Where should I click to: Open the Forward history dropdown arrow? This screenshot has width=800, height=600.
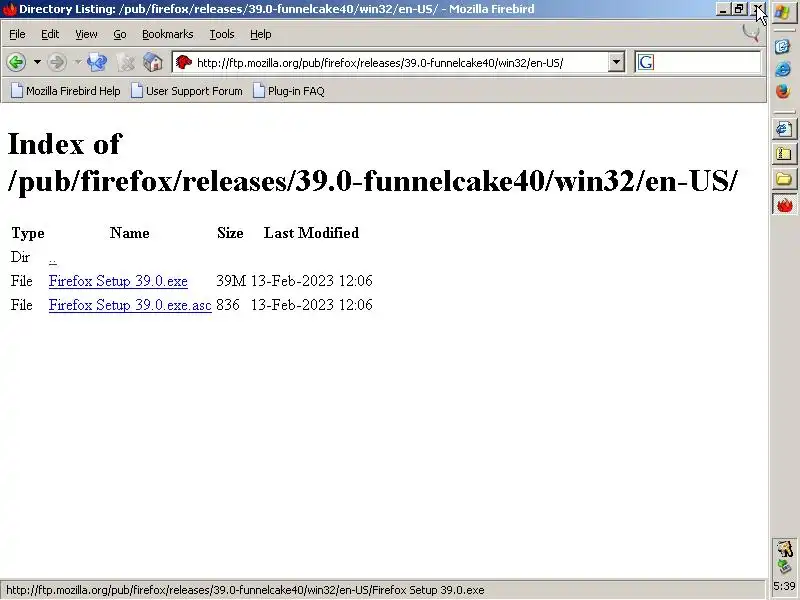(x=78, y=62)
